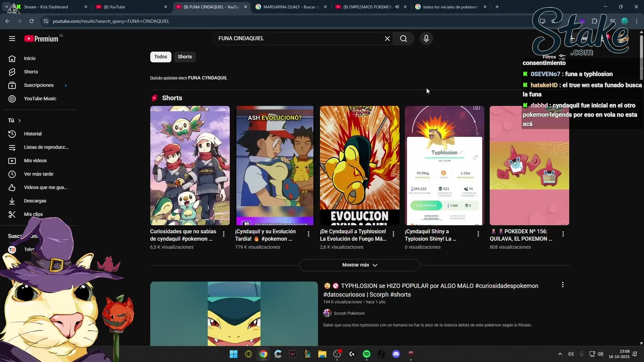Viewport: 644px width, 362px height.
Task: Open large Typhlosion video thumbnail
Action: 234,313
